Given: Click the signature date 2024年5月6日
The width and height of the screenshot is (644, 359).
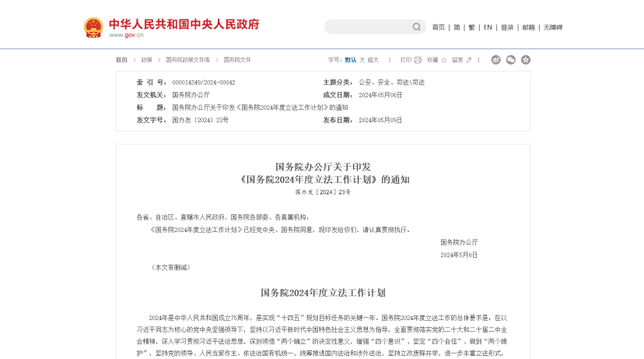Looking at the screenshot, I should [459, 255].
